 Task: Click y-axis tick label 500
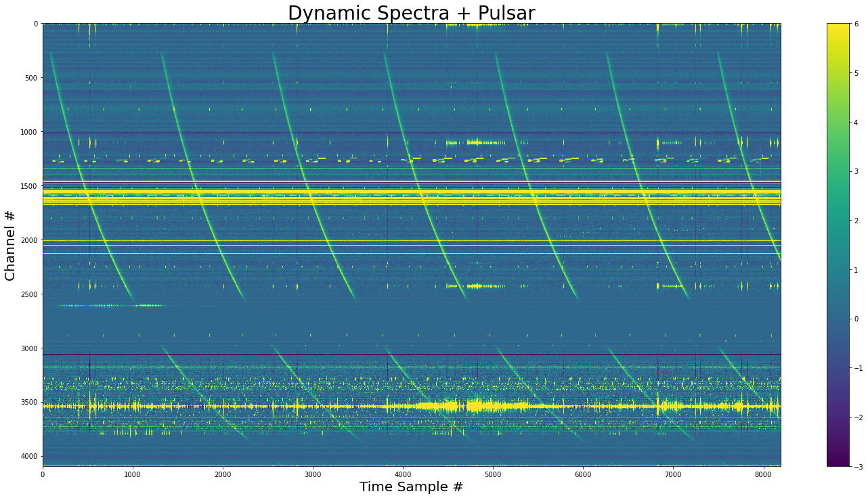[31, 78]
